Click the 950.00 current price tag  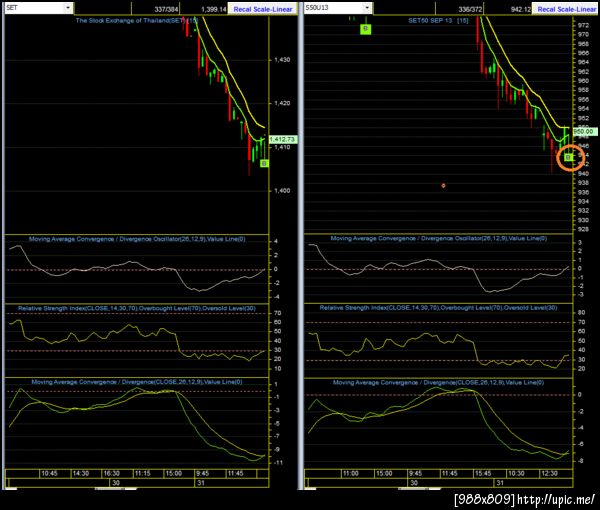pyautogui.click(x=584, y=132)
